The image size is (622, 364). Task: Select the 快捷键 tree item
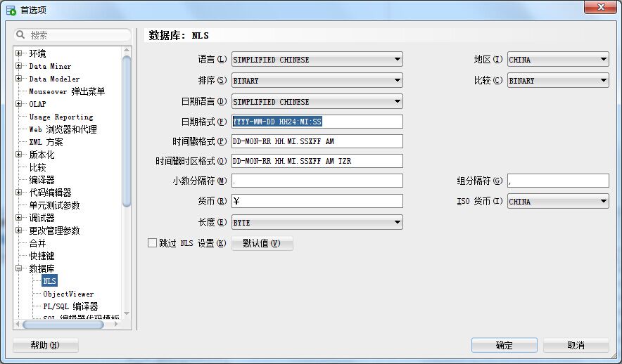[42, 256]
